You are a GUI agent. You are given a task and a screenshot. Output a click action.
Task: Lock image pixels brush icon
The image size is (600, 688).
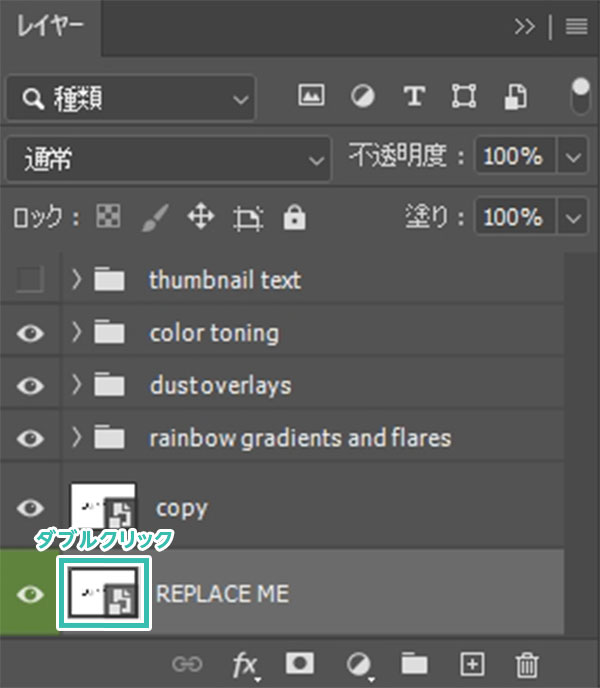click(155, 217)
